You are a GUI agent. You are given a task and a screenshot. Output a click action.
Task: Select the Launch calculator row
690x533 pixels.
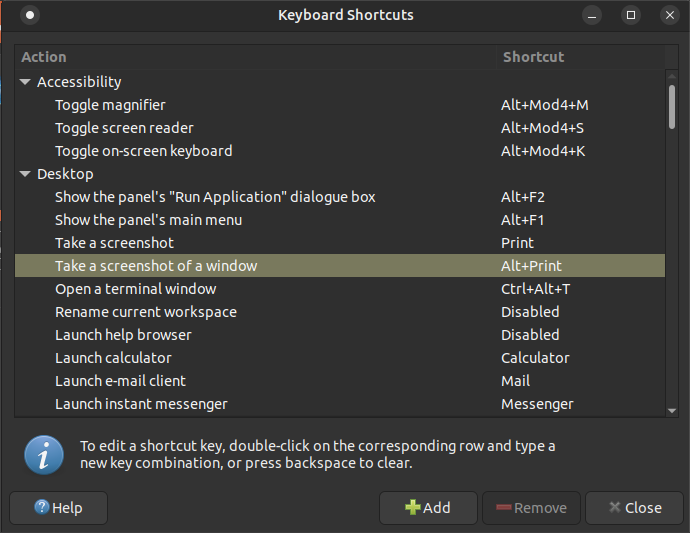tap(113, 358)
